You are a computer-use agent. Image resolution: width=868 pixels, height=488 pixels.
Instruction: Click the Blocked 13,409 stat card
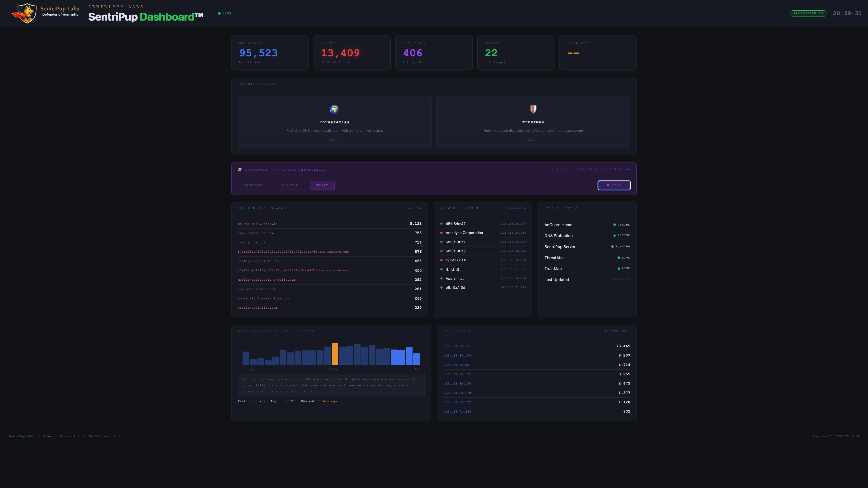tap(352, 53)
